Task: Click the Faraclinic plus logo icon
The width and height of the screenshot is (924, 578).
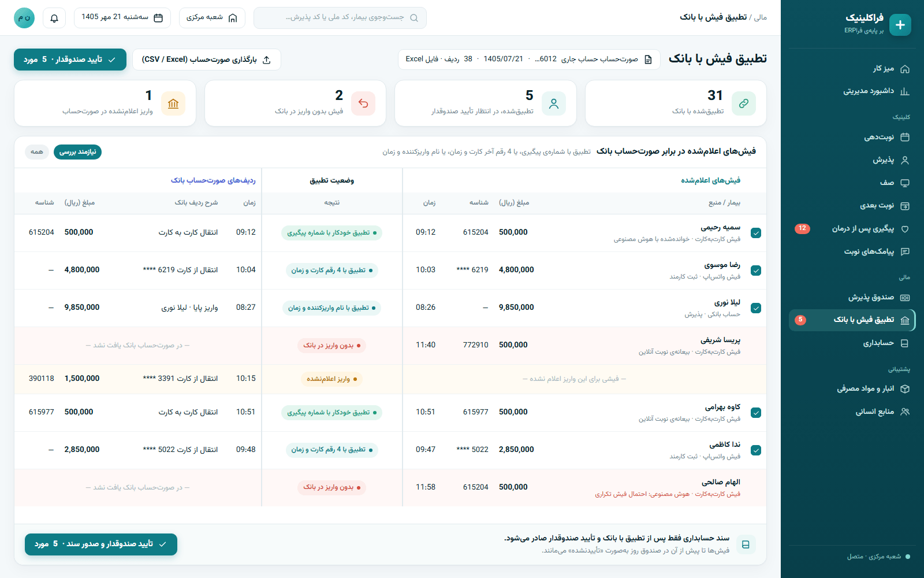Action: (900, 25)
